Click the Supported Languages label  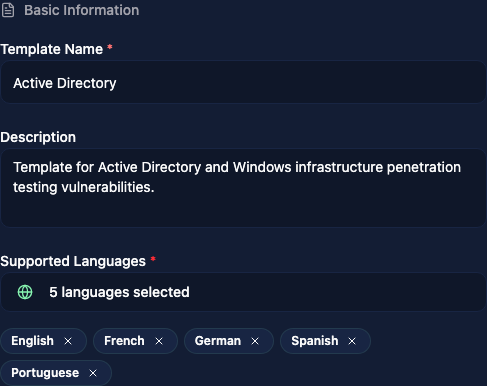point(73,261)
